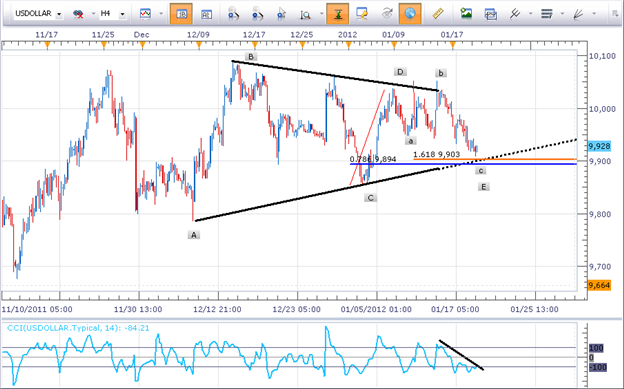Expand the pitchfork tool dropdown arrow
This screenshot has width=624, height=389.
point(530,14)
